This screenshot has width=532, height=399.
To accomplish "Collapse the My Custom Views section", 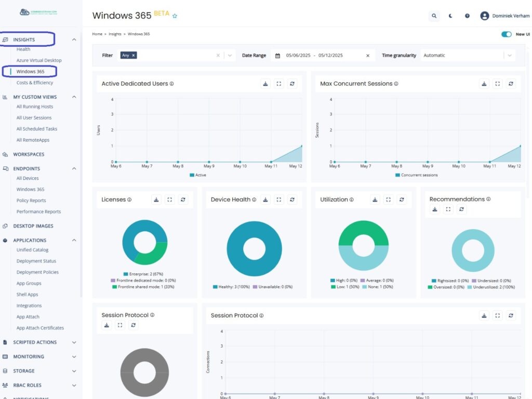I will [x=74, y=97].
